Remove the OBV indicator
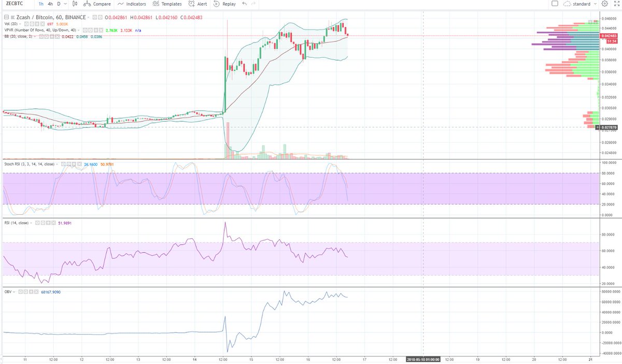The image size is (622, 364). tap(37, 292)
